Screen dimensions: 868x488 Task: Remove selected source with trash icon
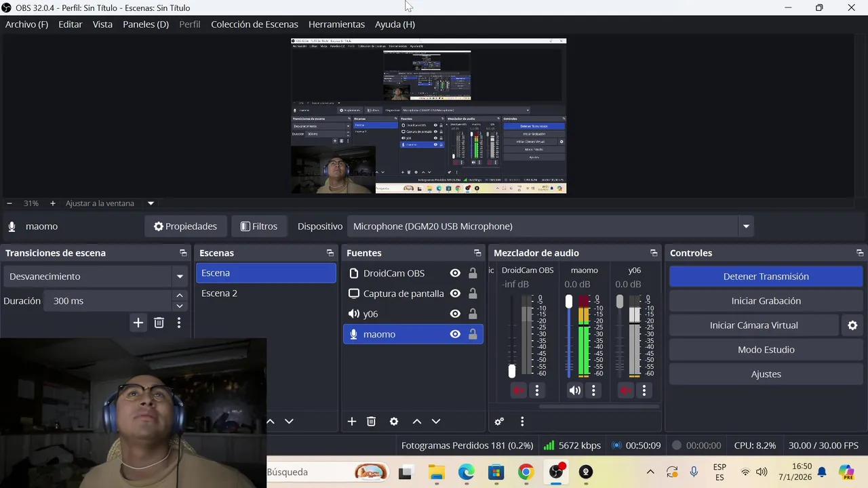point(371,422)
